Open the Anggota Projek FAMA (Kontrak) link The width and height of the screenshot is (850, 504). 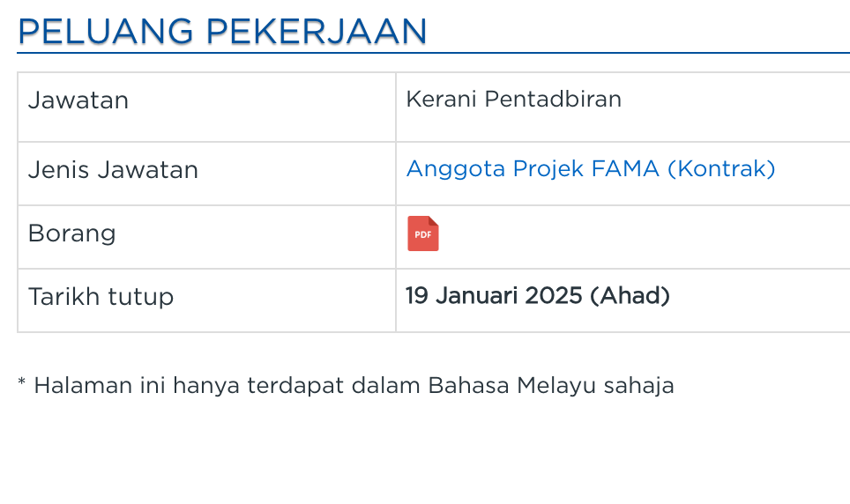tap(590, 169)
